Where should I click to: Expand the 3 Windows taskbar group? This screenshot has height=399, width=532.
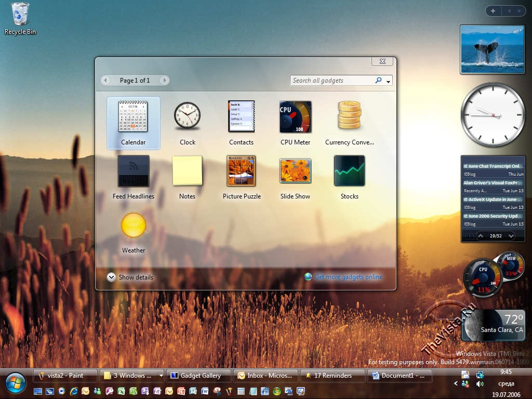pyautogui.click(x=161, y=376)
